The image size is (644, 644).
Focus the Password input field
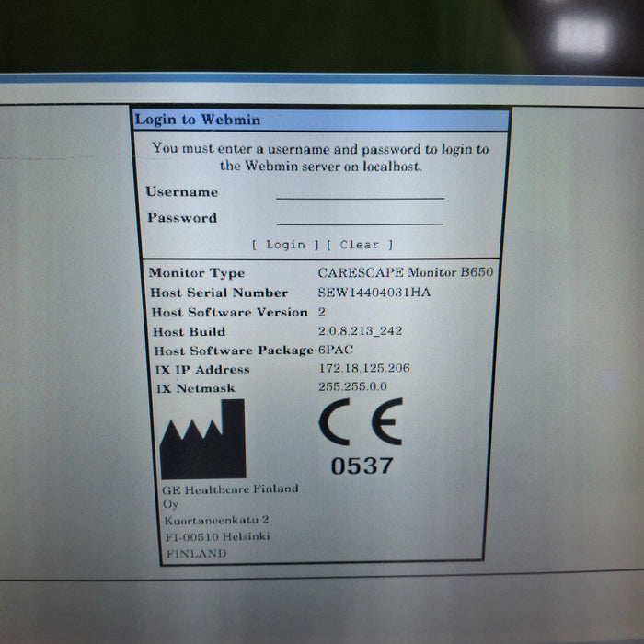[x=360, y=217]
